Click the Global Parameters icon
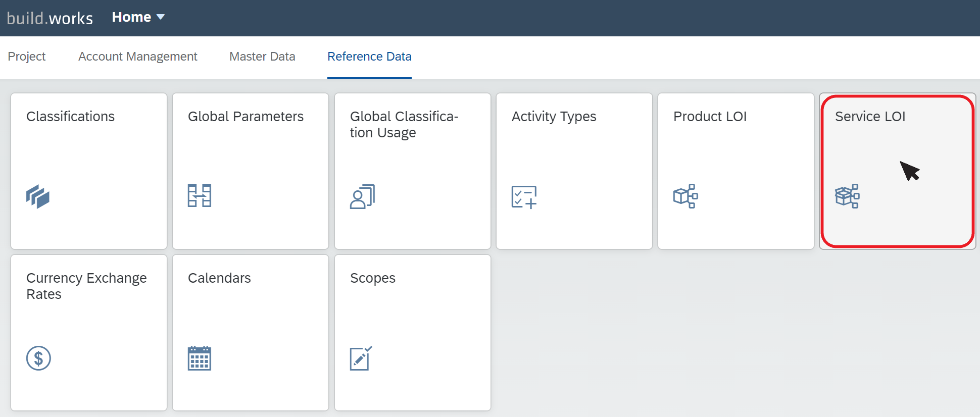980x417 pixels. click(200, 195)
